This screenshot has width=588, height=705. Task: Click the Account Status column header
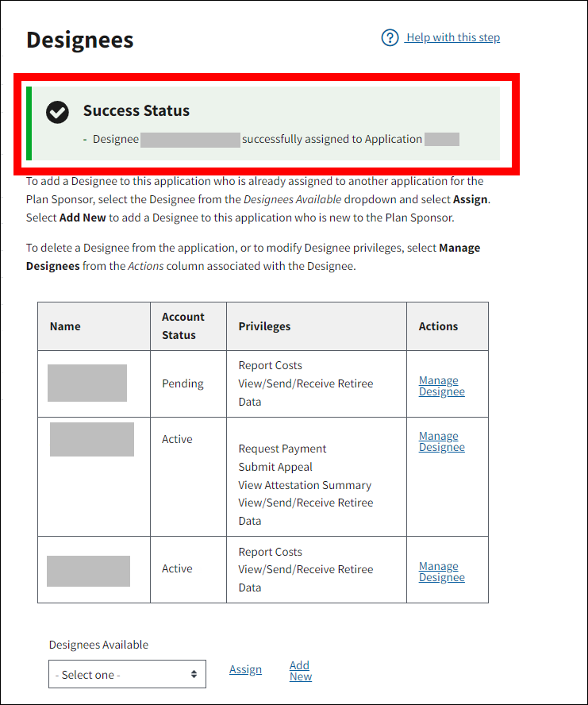pyautogui.click(x=183, y=326)
